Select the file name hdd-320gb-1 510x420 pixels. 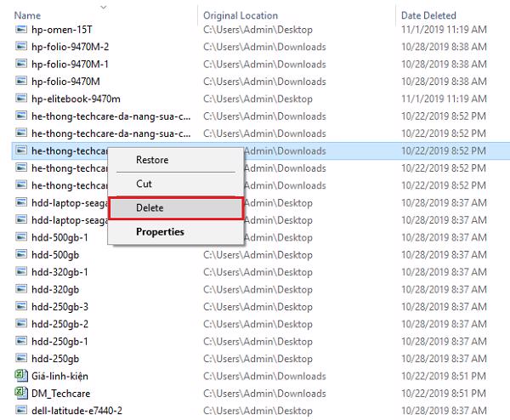(x=59, y=272)
